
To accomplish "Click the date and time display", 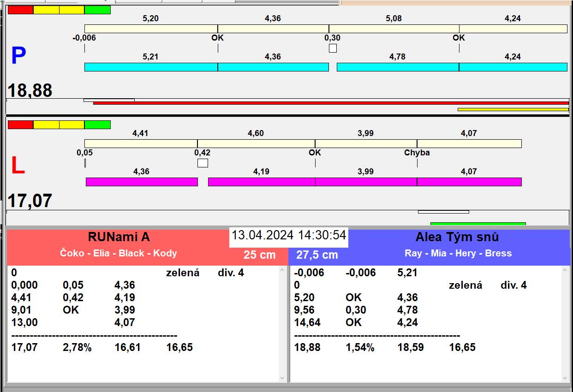I will [288, 235].
